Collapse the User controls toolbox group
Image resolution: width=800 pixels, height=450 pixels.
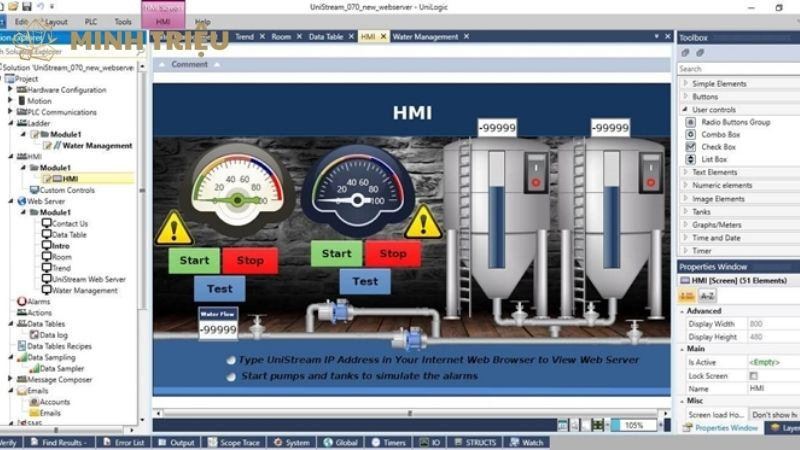click(685, 109)
